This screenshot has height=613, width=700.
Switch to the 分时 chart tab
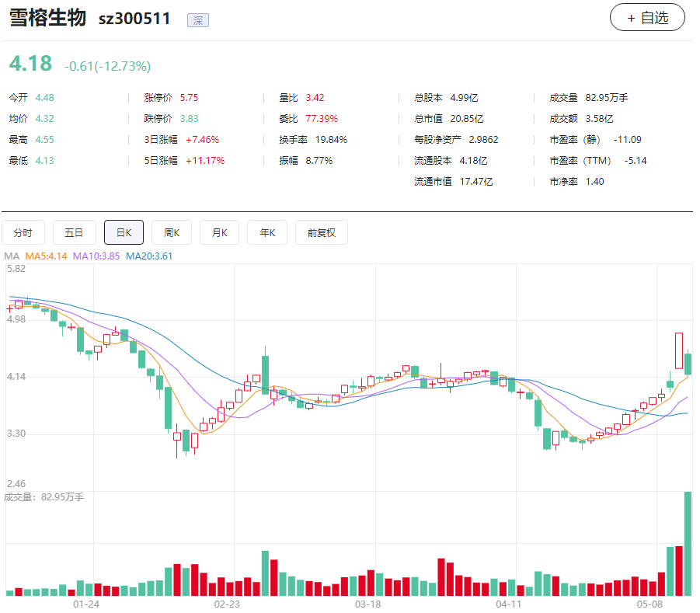[23, 232]
